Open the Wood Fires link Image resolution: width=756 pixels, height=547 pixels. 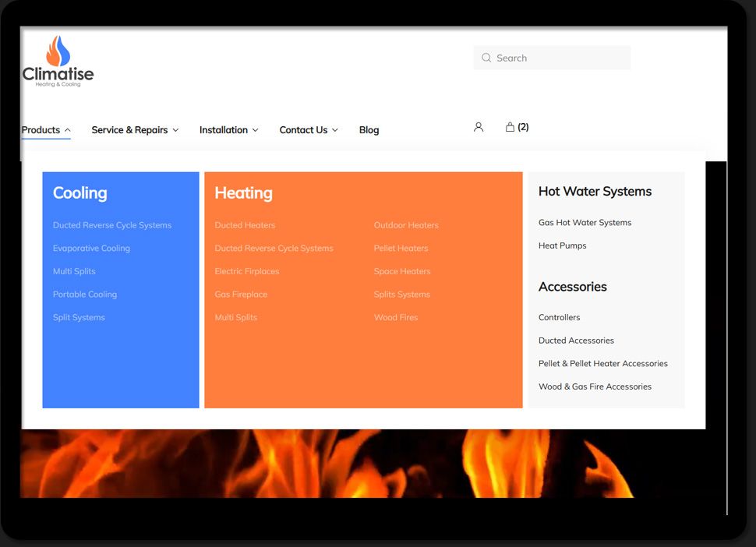tap(396, 318)
